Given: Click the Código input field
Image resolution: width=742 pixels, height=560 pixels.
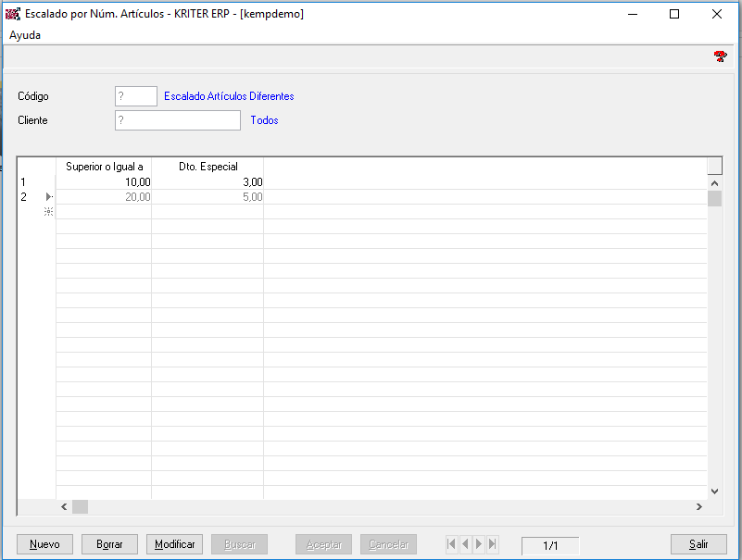Looking at the screenshot, I should (x=136, y=96).
